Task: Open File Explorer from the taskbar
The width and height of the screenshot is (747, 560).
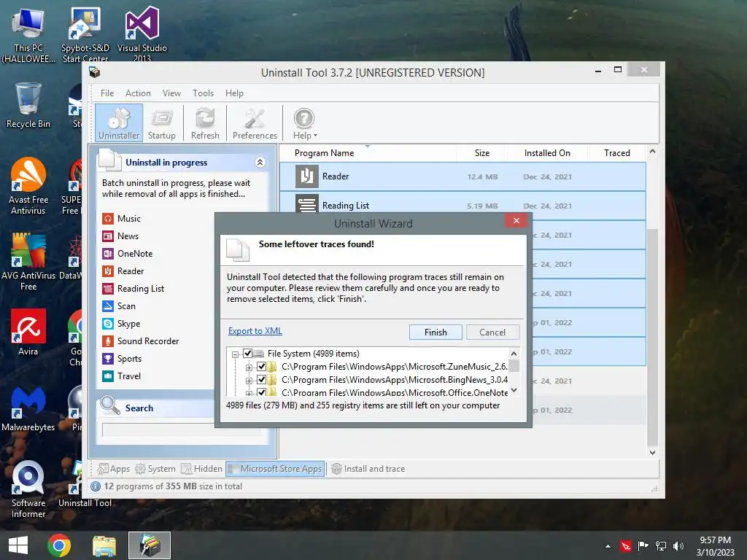Action: coord(104,545)
